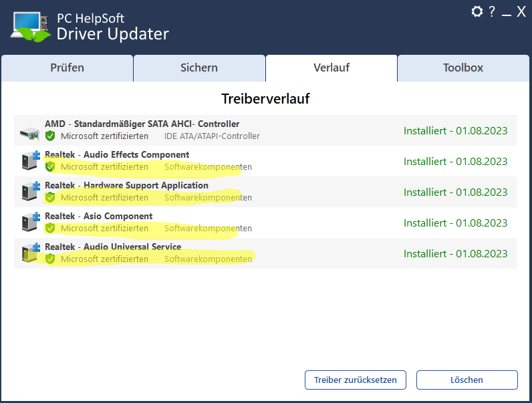Click the certified shield for Audio Universal Service
The width and height of the screenshot is (532, 403).
point(50,259)
